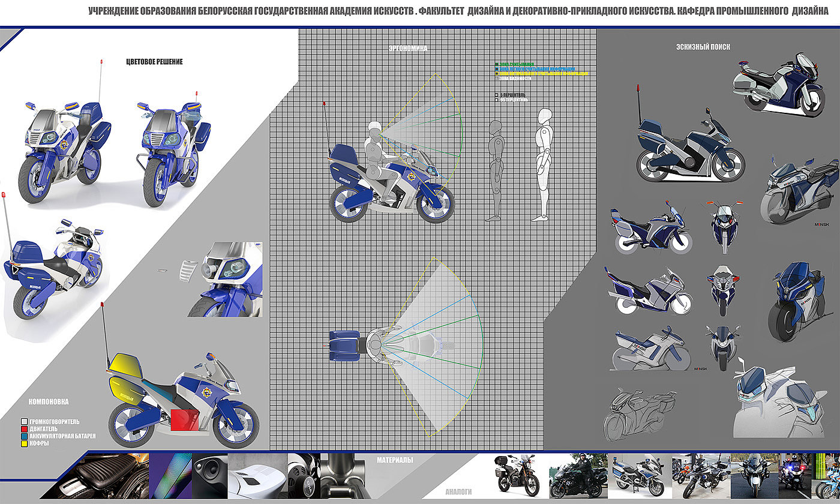Select the round speaker material thumbnail
840x504 pixels.
[x=210, y=476]
